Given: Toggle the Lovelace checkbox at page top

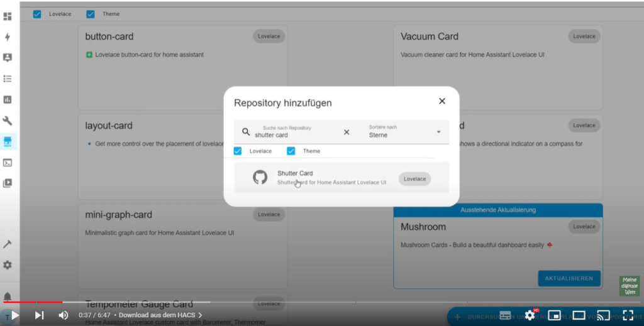Looking at the screenshot, I should [x=37, y=14].
